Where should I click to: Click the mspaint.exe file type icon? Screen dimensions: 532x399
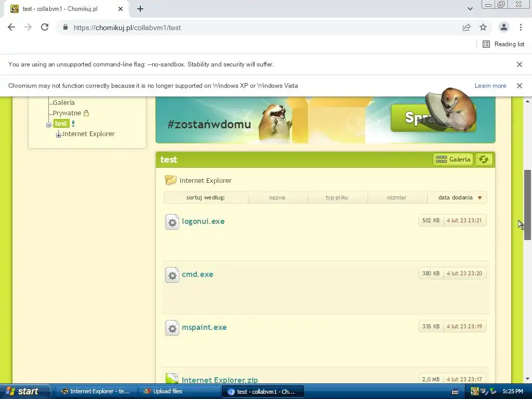coord(172,328)
